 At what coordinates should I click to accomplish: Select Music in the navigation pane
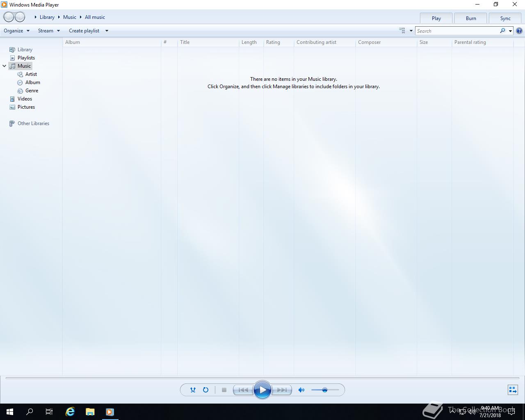tap(21, 66)
